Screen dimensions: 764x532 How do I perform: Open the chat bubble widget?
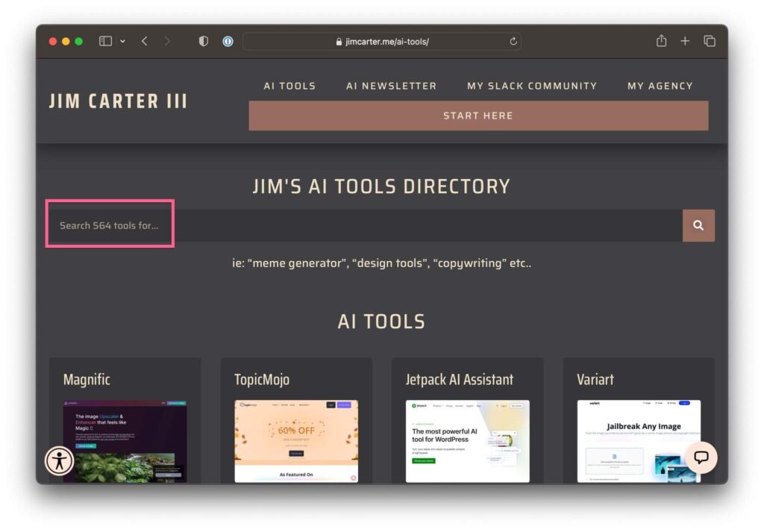click(701, 457)
